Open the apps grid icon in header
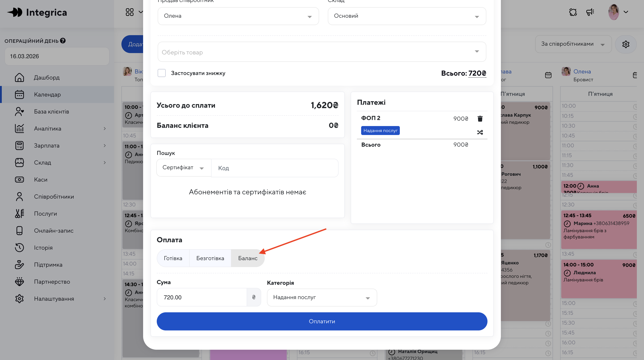The height and width of the screenshot is (360, 644). coord(129,12)
